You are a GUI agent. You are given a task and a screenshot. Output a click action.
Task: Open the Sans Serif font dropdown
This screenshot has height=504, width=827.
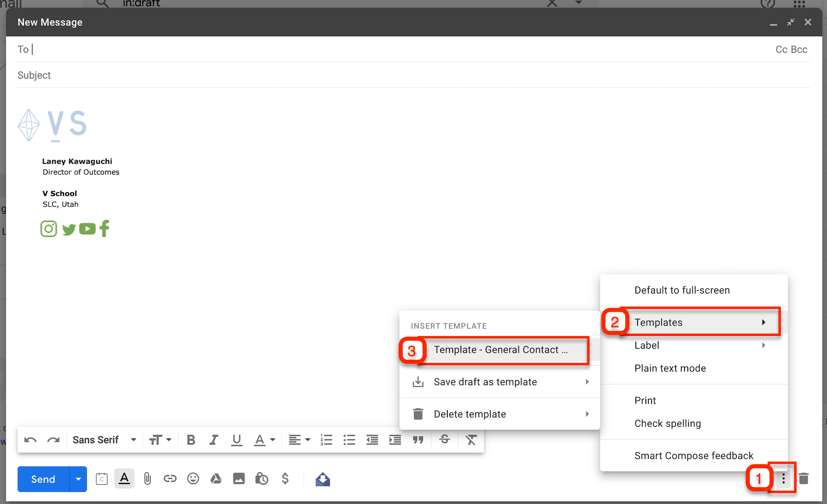103,440
